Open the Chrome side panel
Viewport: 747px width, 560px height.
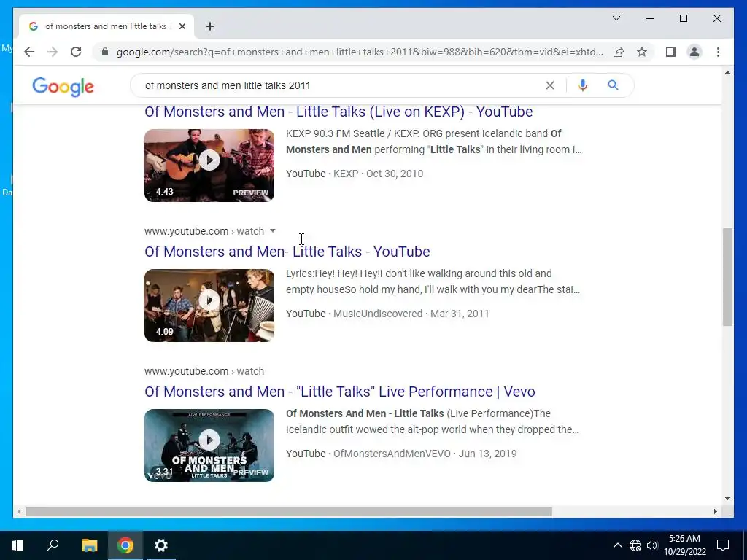pos(671,52)
